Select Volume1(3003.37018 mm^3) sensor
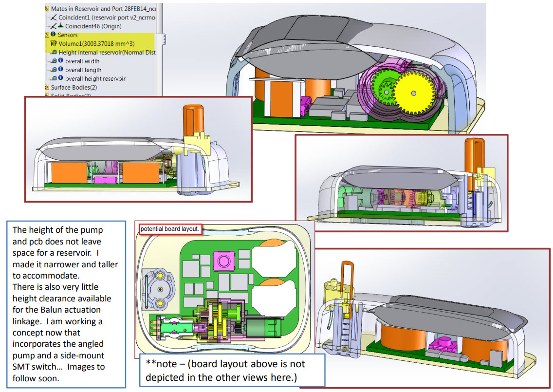Screen dimensions: 553x392 pyautogui.click(x=96, y=44)
